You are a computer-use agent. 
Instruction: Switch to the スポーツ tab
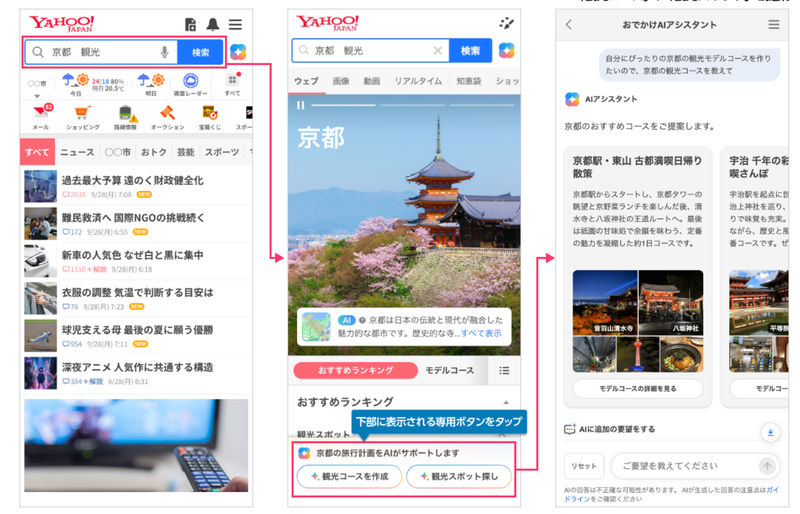(x=222, y=152)
